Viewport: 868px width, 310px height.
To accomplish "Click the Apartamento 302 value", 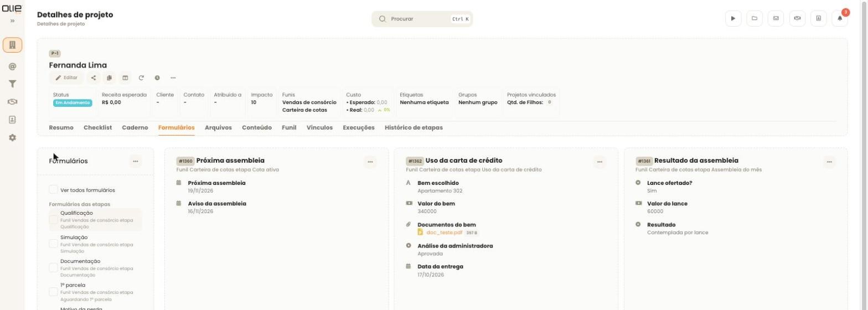I will pos(440,191).
